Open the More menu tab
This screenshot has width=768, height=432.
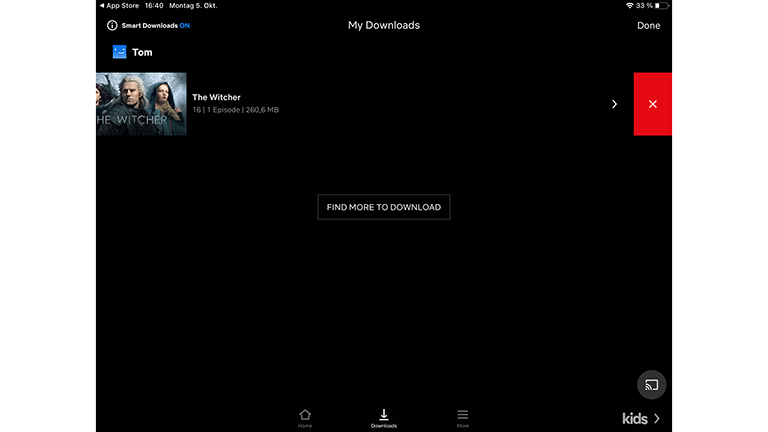pyautogui.click(x=462, y=418)
